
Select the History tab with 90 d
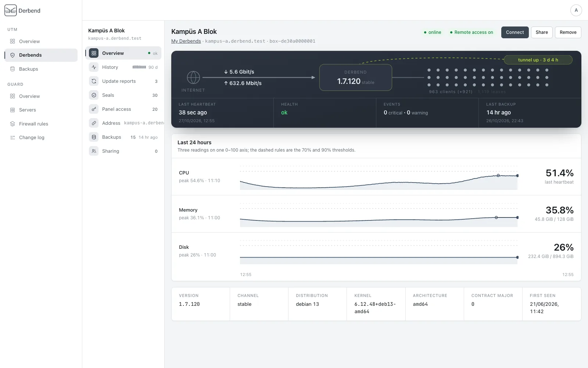pos(123,67)
